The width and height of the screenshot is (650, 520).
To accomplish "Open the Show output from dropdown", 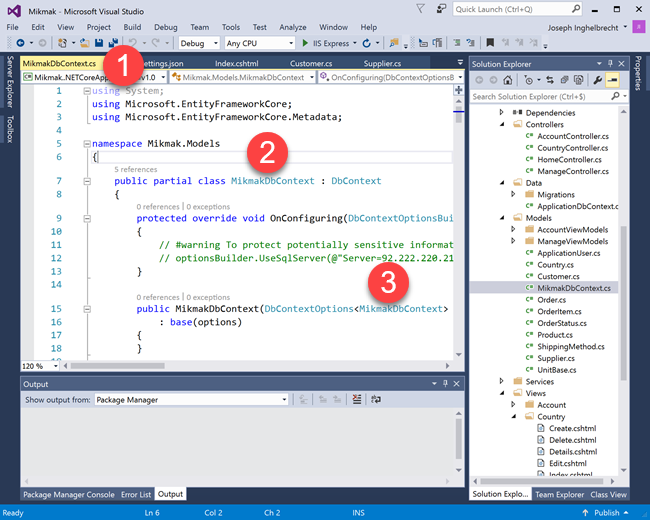I will pos(284,400).
